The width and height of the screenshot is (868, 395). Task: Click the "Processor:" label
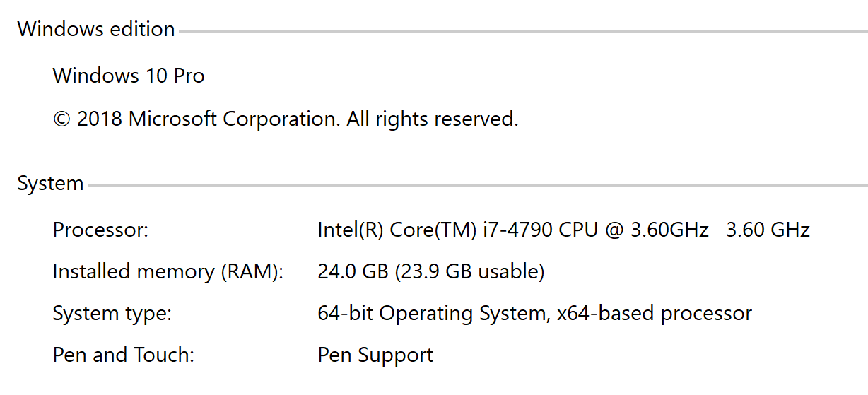[x=100, y=230]
